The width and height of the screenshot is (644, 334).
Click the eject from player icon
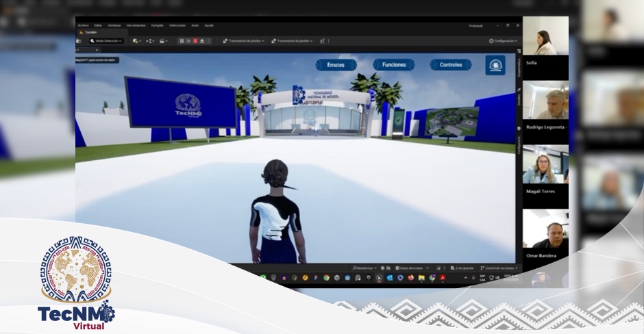click(x=202, y=41)
